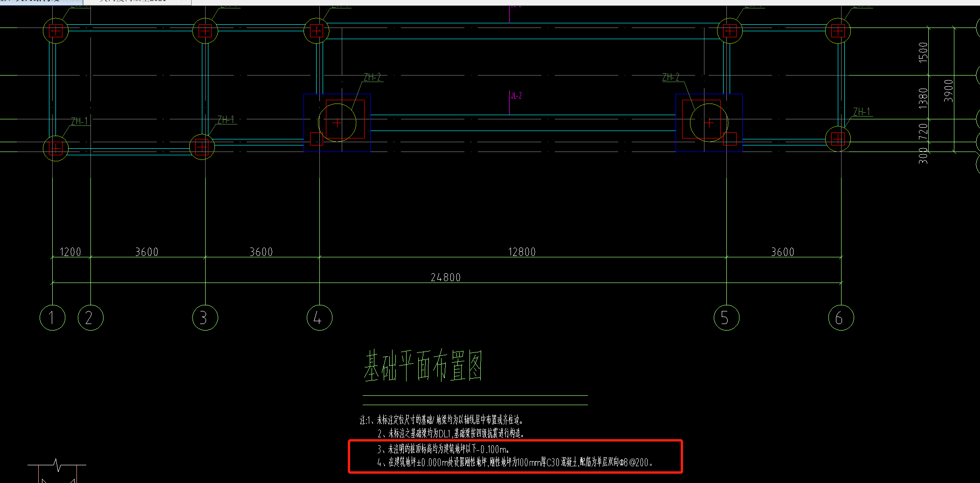This screenshot has width=980, height=483.
Task: Pick axis bubble number 3
Action: click(205, 318)
